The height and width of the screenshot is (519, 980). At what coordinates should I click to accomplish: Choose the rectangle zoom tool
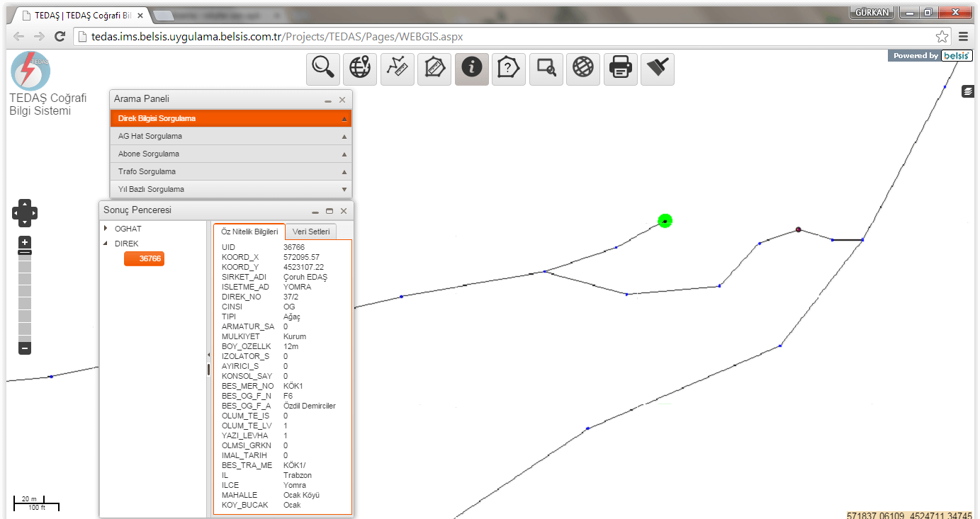tap(546, 68)
